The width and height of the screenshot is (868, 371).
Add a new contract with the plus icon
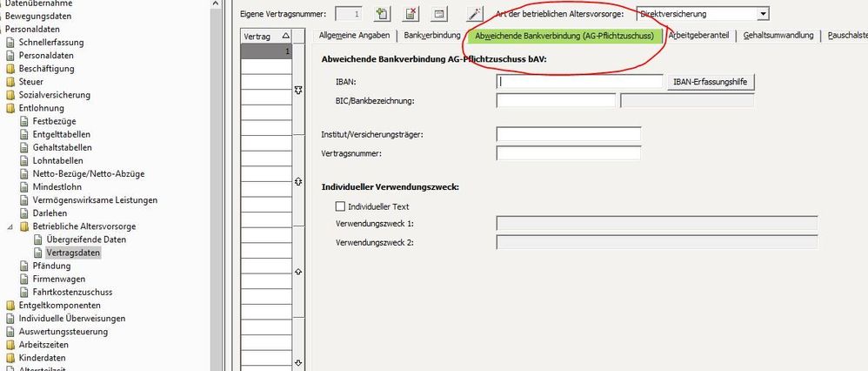point(382,14)
